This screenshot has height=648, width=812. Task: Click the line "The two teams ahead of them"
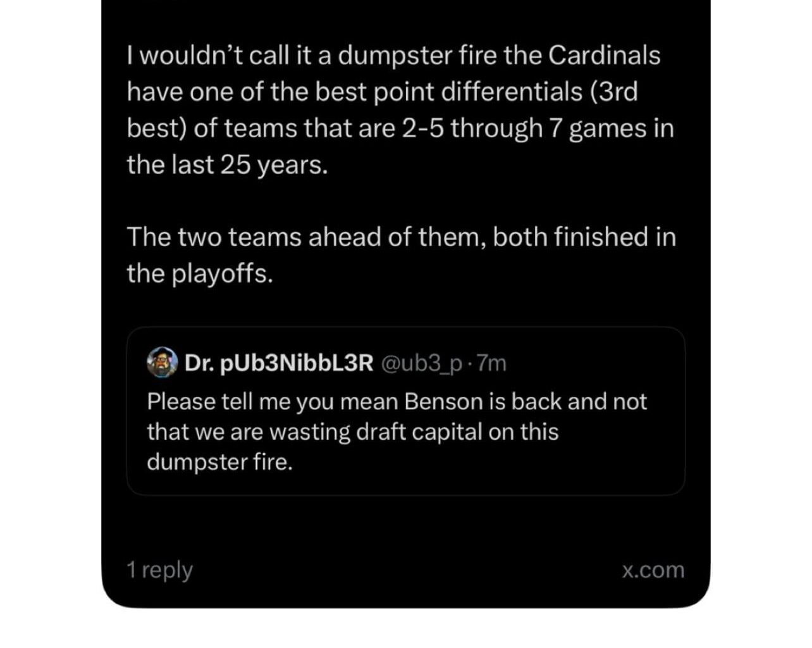click(x=401, y=237)
